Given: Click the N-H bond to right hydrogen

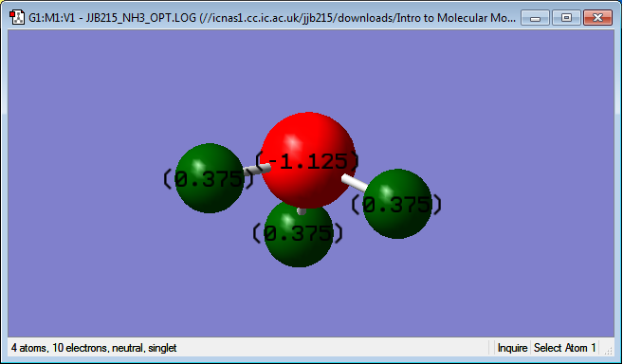Looking at the screenshot, I should point(354,183).
